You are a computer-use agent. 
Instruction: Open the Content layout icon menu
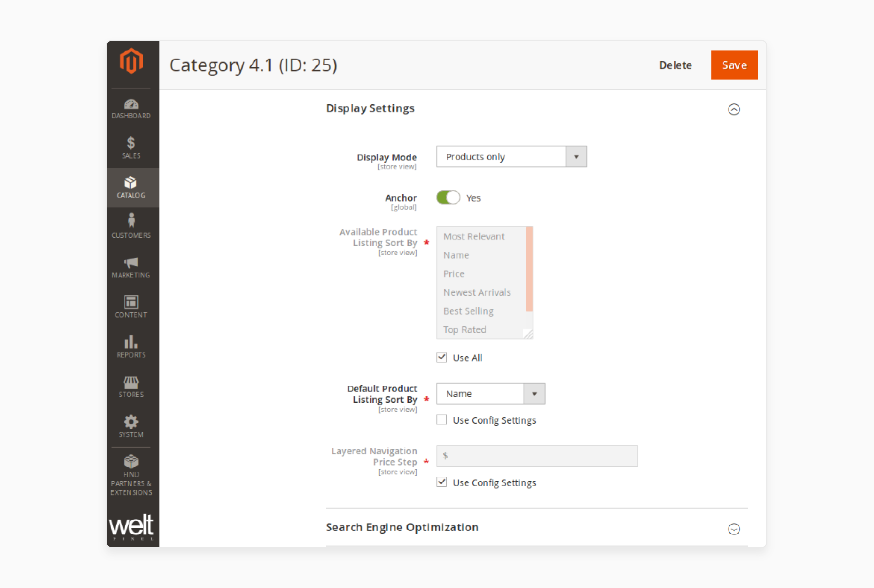(131, 307)
